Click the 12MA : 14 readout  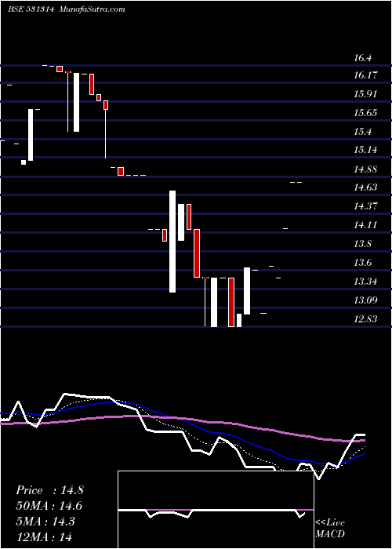tap(44, 537)
